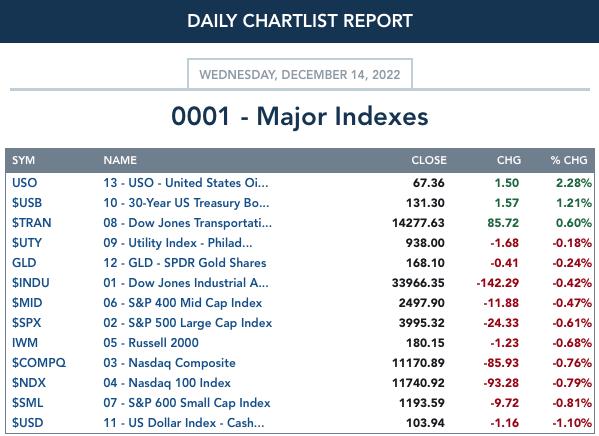599x436 pixels.
Task: Open the $COMPQ symbol link
Action: (x=39, y=363)
